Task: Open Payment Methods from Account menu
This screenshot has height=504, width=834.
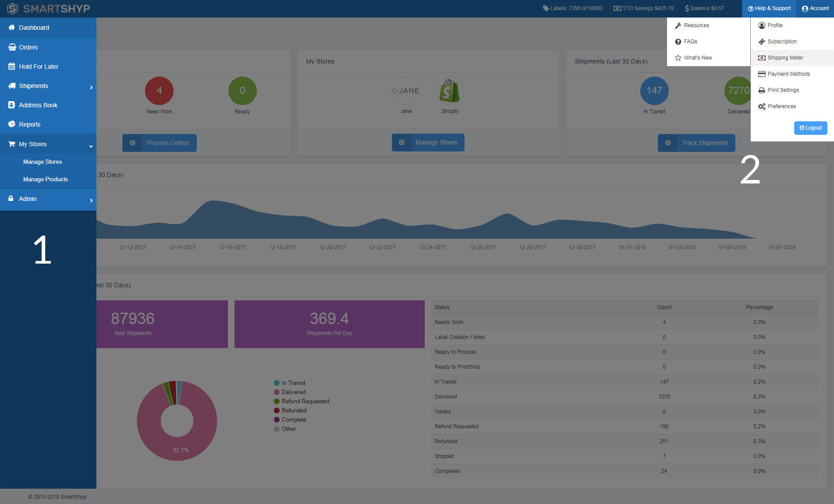Action: point(788,74)
